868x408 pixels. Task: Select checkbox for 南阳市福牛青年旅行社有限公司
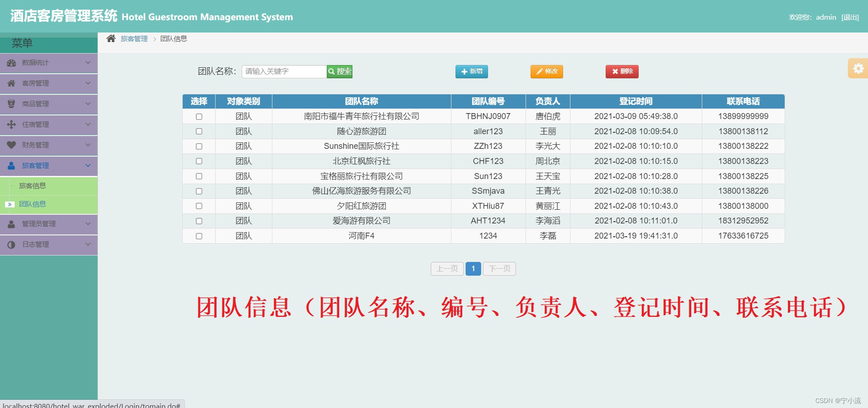(x=199, y=117)
